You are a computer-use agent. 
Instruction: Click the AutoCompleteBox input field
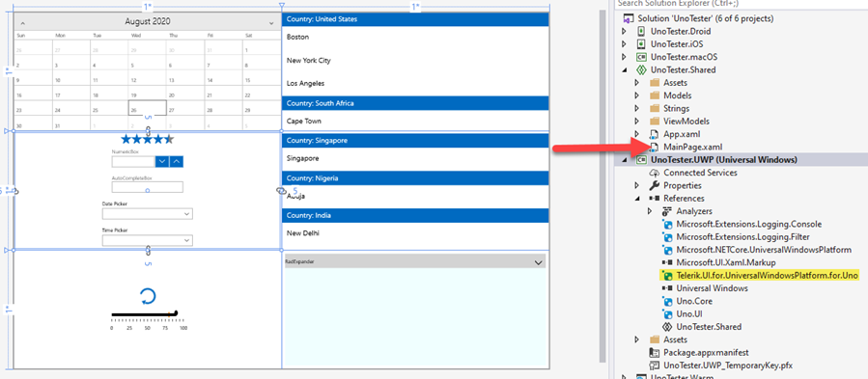(148, 187)
